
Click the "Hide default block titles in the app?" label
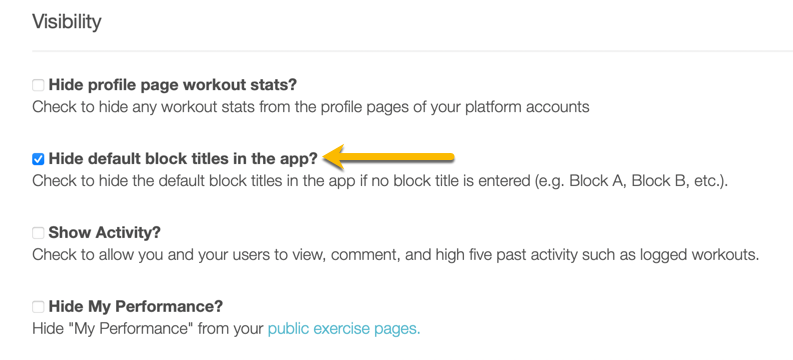click(x=183, y=159)
